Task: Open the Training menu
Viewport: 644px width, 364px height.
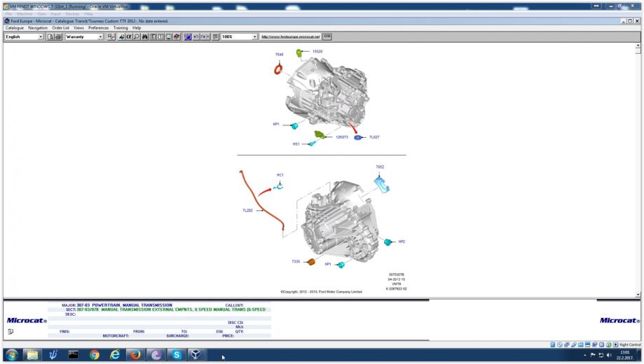Action: point(121,28)
